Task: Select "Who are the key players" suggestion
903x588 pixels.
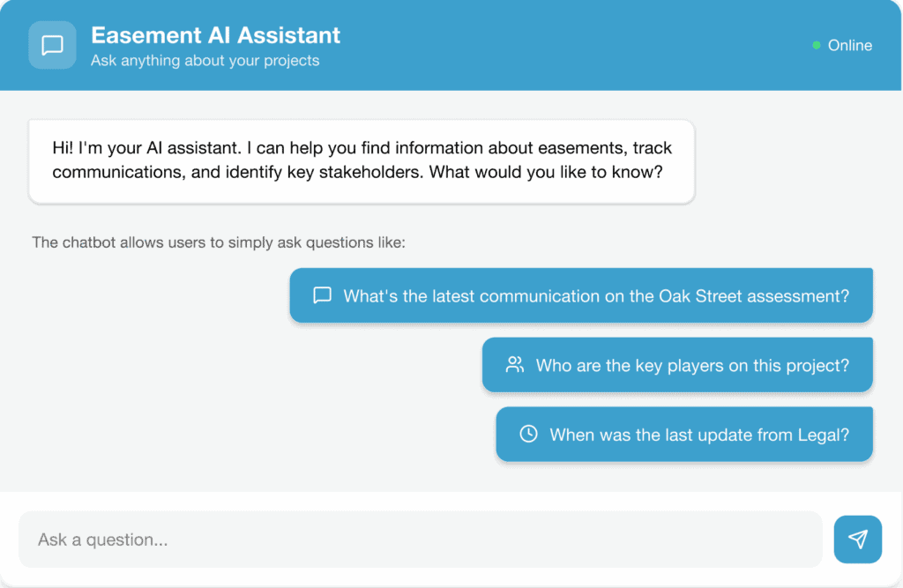Action: (692, 364)
